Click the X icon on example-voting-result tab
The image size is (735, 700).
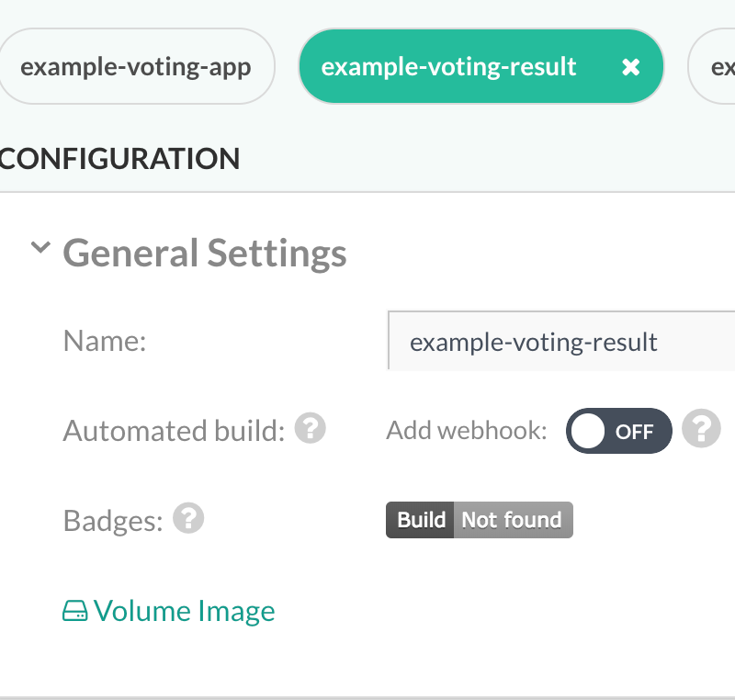pyautogui.click(x=631, y=65)
